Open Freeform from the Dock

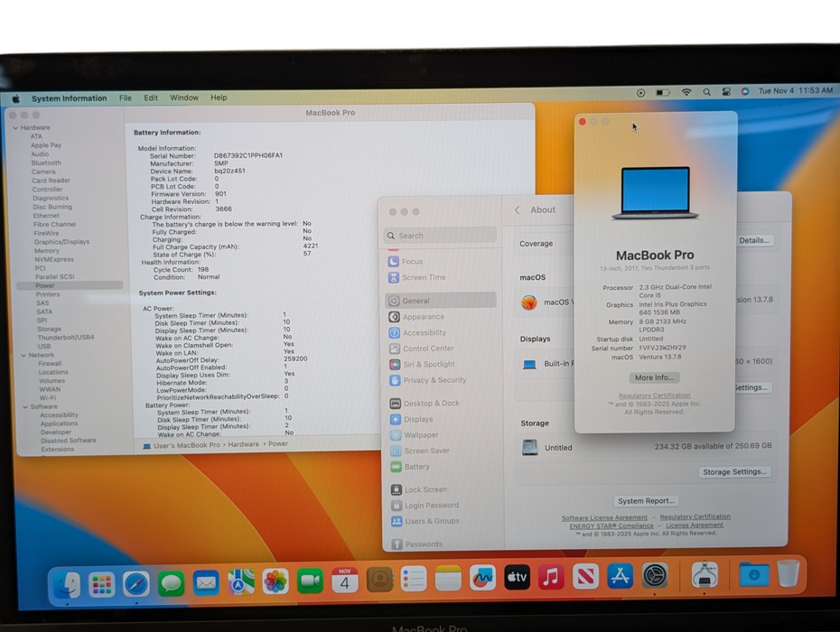click(482, 578)
